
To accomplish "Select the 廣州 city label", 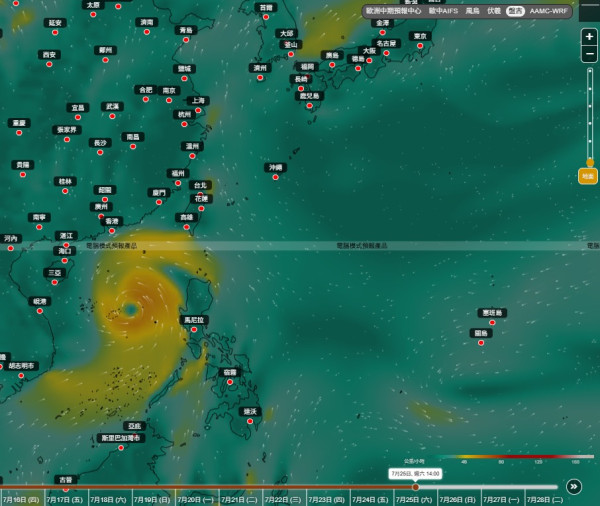I will (x=101, y=207).
